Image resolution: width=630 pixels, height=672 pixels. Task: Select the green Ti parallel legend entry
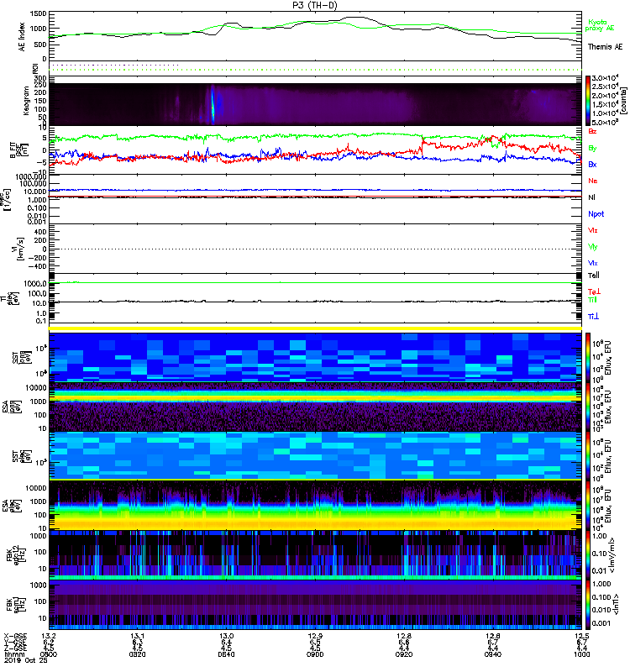(592, 300)
